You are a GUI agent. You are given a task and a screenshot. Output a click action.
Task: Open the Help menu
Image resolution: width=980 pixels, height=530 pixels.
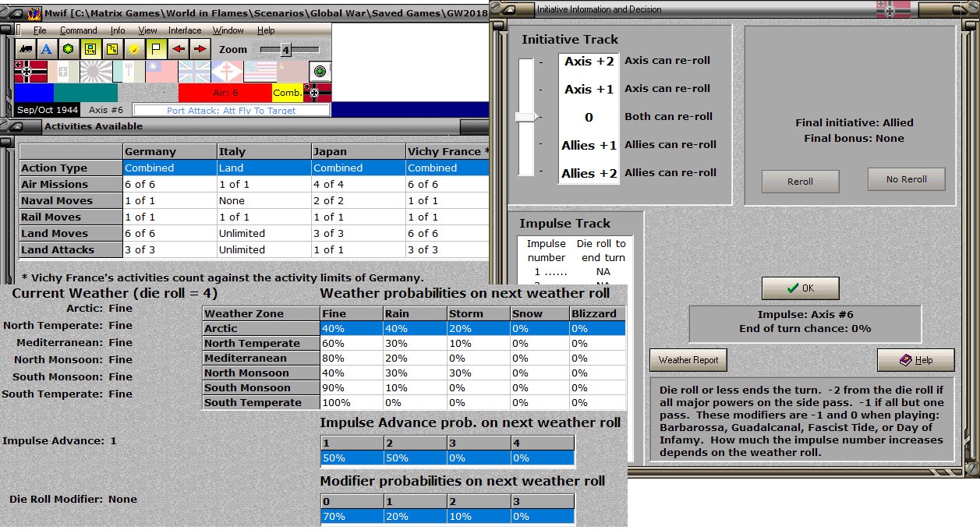pos(266,30)
